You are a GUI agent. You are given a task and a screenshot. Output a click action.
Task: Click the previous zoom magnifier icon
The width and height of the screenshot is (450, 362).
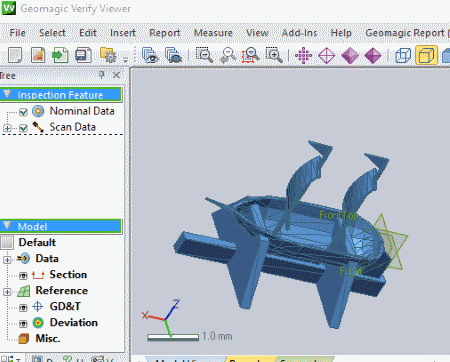point(228,55)
